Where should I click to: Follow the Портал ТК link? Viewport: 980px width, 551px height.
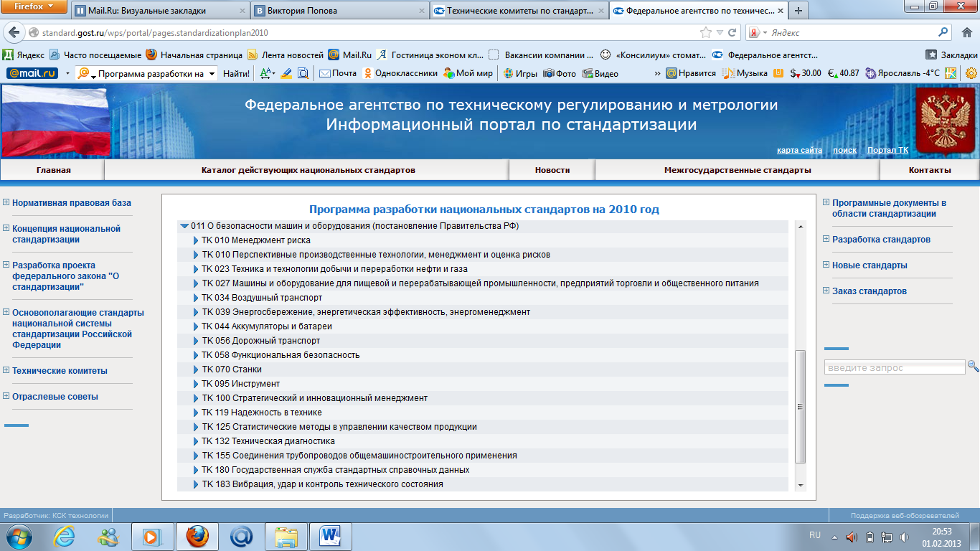point(887,150)
